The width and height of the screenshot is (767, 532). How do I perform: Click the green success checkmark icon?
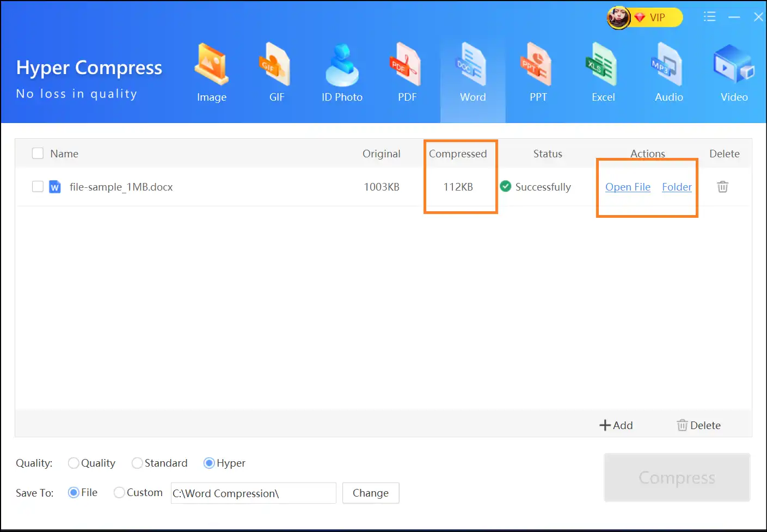pos(506,186)
